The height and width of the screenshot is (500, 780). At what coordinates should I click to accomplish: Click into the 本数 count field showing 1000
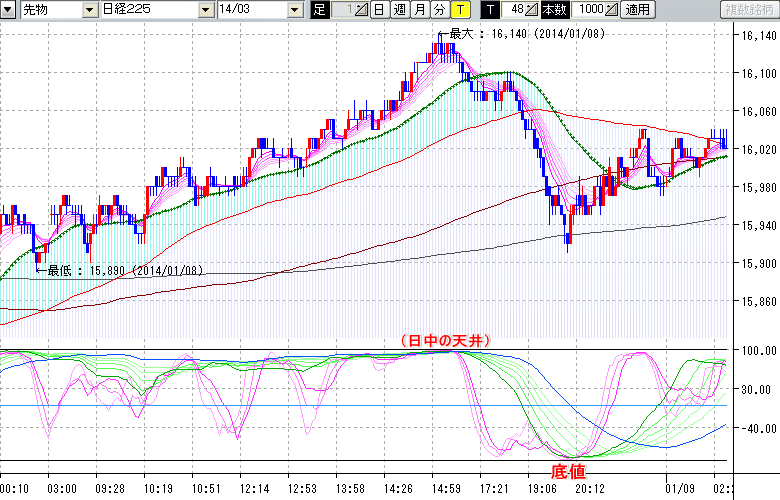(588, 10)
